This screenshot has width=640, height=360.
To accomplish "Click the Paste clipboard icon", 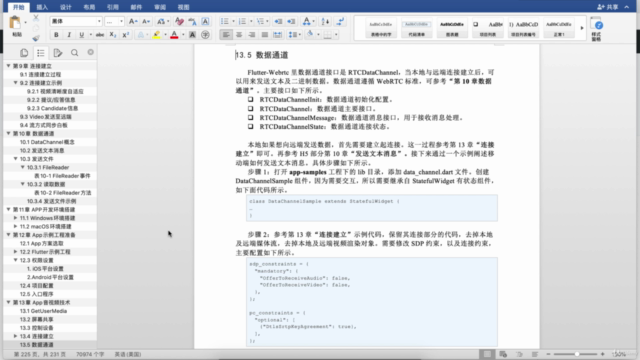I will [x=15, y=23].
